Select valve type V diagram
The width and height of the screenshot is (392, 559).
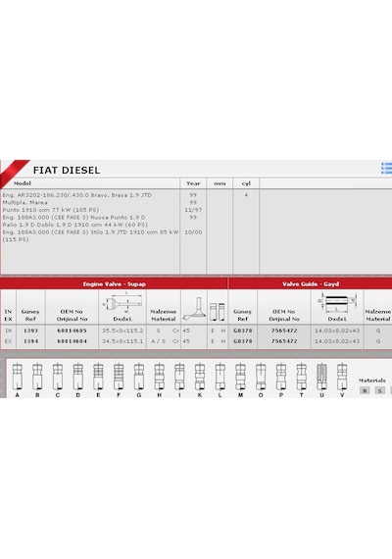(x=342, y=378)
